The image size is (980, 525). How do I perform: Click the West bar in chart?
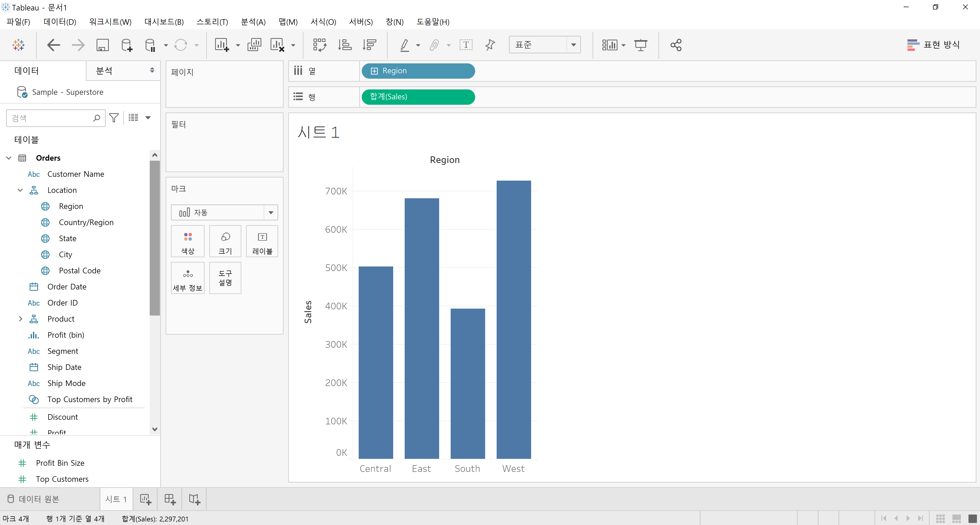[x=513, y=320]
